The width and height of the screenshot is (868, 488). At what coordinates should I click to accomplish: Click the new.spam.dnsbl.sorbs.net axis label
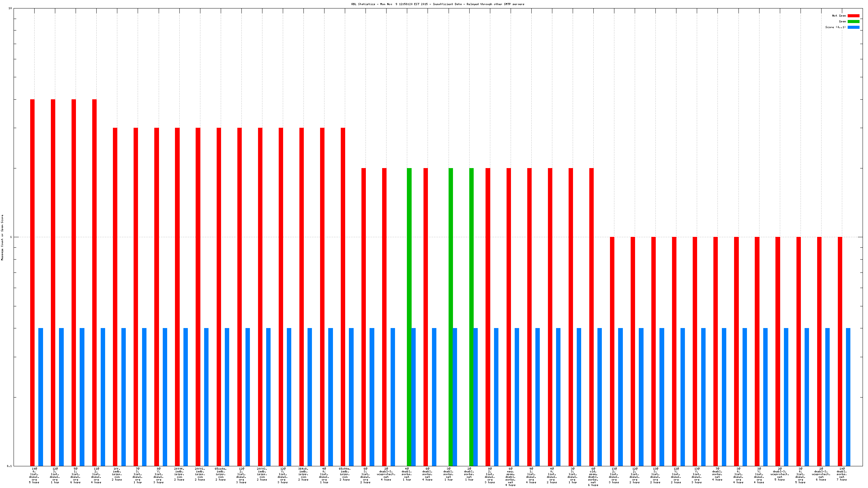(x=510, y=476)
